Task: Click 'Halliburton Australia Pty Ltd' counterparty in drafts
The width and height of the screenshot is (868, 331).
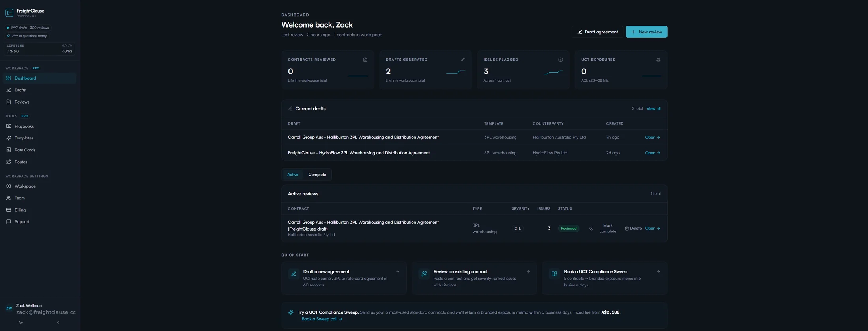Action: 559,137
